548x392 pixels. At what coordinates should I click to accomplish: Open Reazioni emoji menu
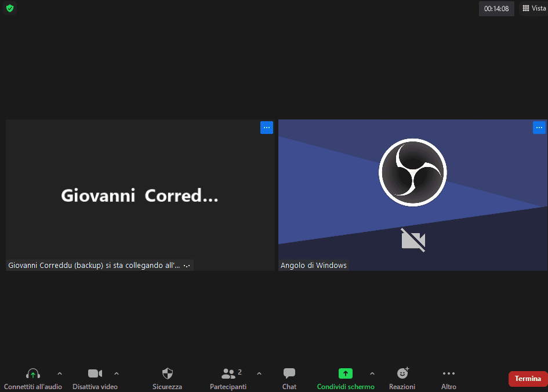tap(402, 374)
